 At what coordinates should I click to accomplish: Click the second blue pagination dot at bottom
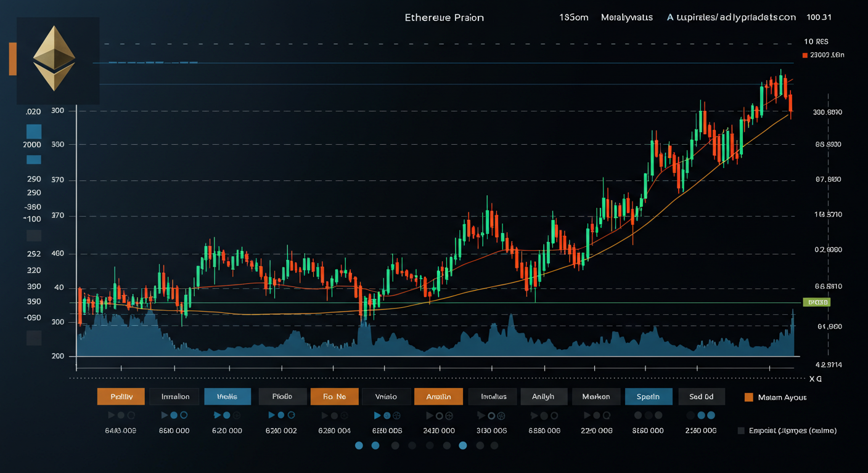click(x=375, y=445)
